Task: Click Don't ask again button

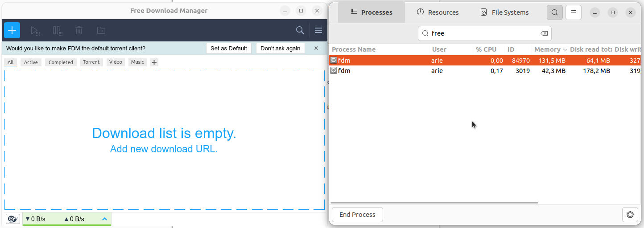Action: [281, 48]
